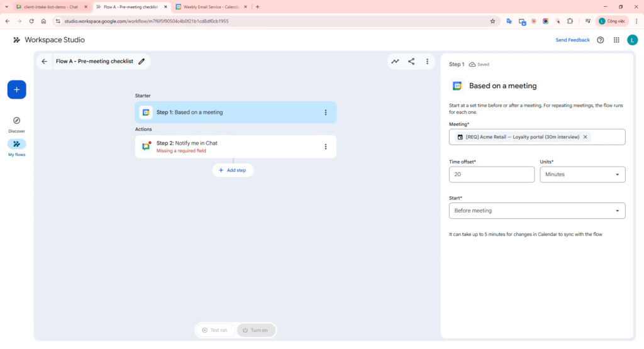Open the help question mark icon
Screen dimensions: 644x349
coord(600,40)
